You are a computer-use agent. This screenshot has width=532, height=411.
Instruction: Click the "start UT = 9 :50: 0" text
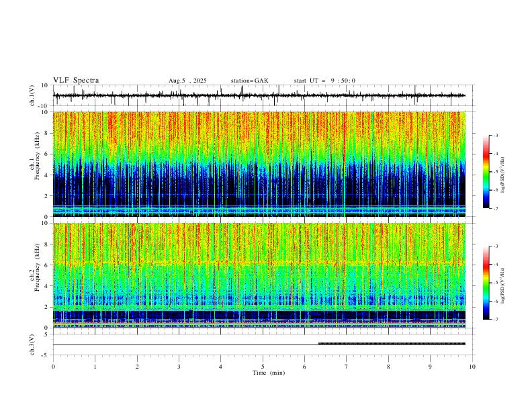pos(324,81)
